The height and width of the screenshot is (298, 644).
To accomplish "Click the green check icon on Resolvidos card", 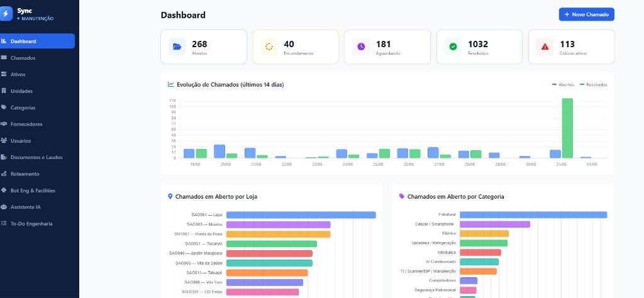I will [453, 47].
